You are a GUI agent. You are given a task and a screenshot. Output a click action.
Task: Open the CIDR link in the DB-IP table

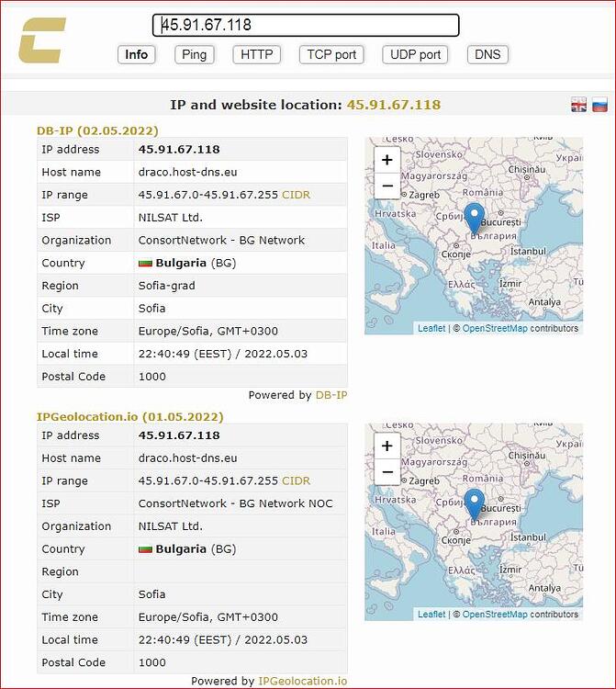296,195
